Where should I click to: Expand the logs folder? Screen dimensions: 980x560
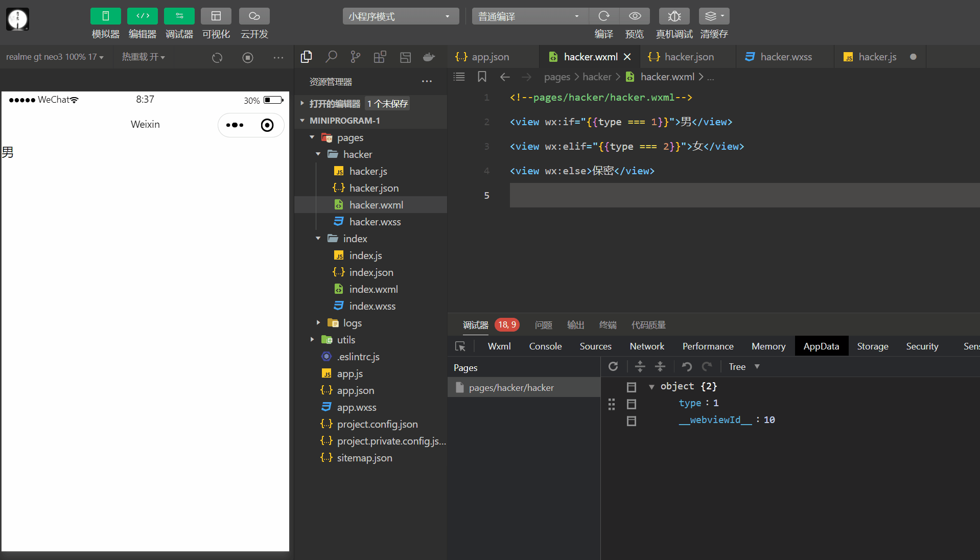pos(371,323)
